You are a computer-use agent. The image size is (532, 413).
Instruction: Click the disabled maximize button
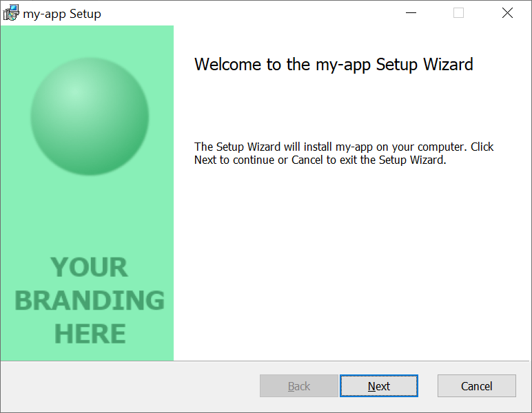click(x=458, y=13)
